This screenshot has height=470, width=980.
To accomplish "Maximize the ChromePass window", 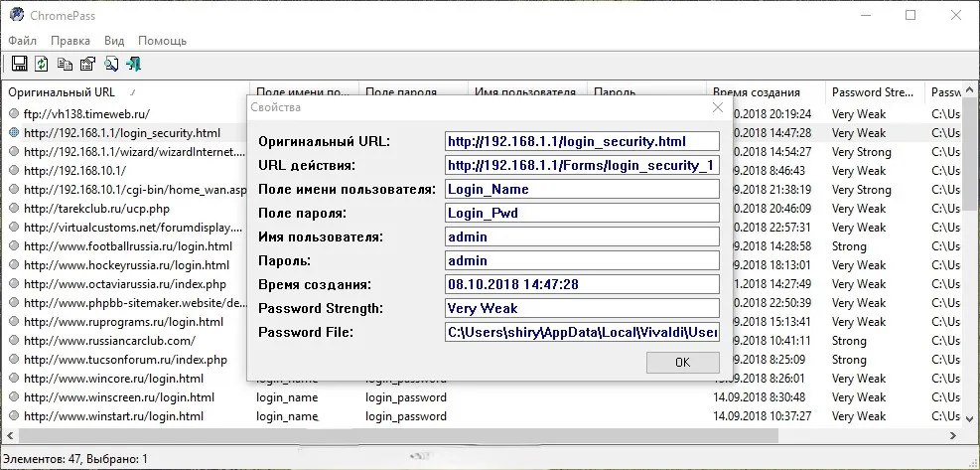I will 910,15.
